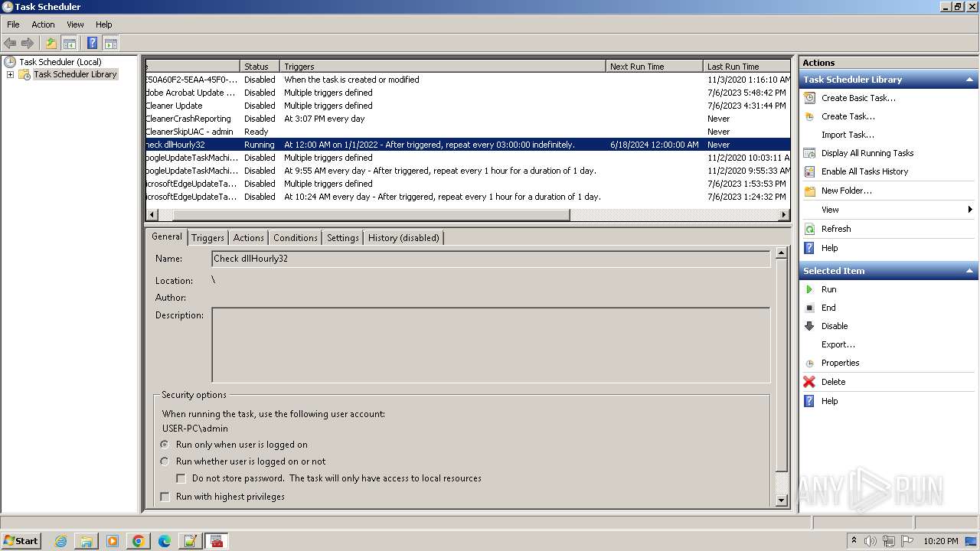This screenshot has width=980, height=551.
Task: Open the View menu
Action: point(75,24)
